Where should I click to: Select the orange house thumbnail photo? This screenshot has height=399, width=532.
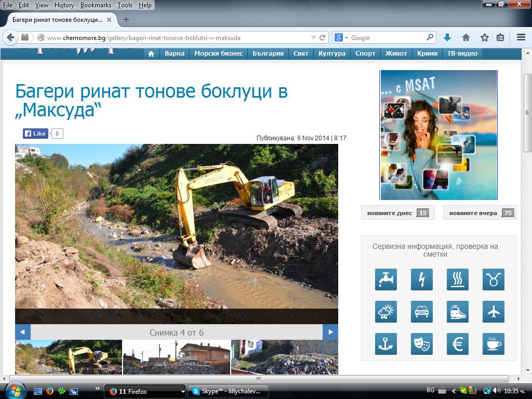point(177,357)
